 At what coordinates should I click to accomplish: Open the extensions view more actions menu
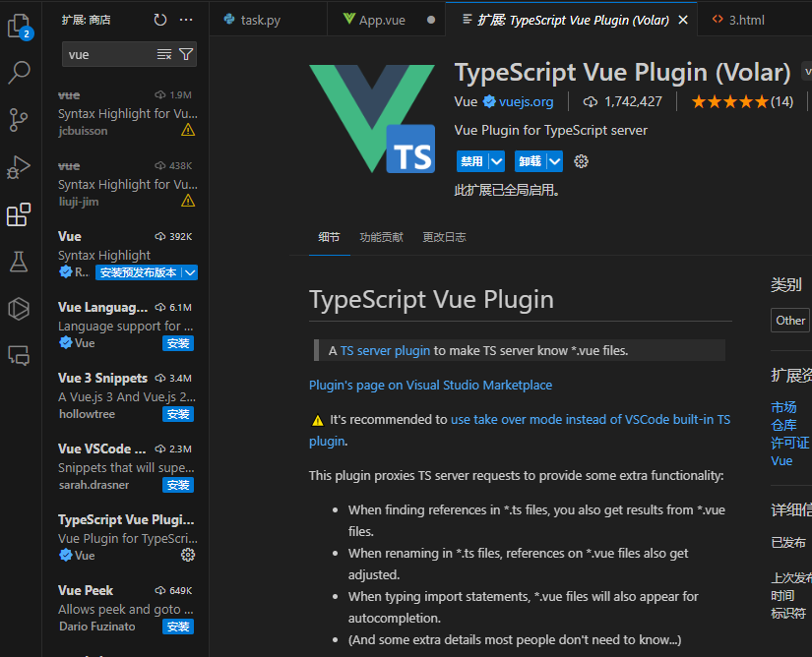[186, 20]
